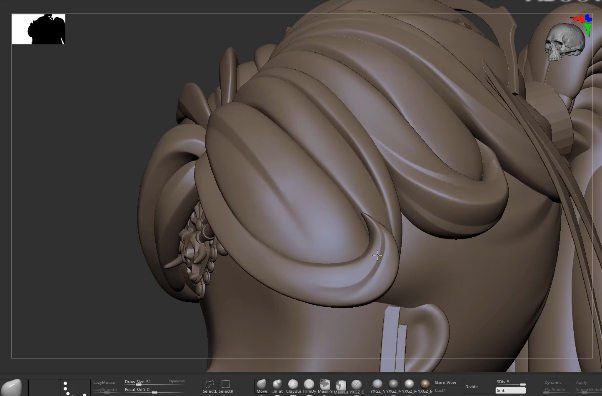The image size is (602, 396).
Task: Choose the shiny white material sphere
Action: pyautogui.click(x=409, y=384)
